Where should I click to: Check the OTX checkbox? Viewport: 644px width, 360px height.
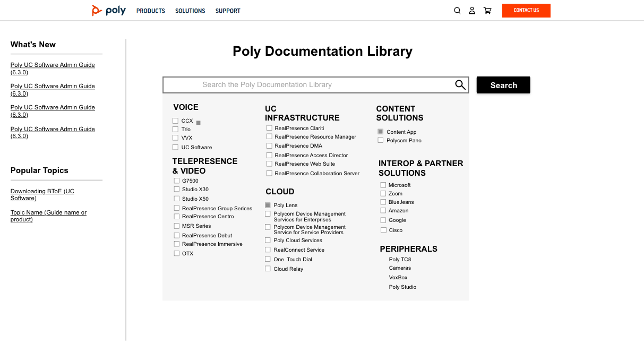pyautogui.click(x=177, y=253)
